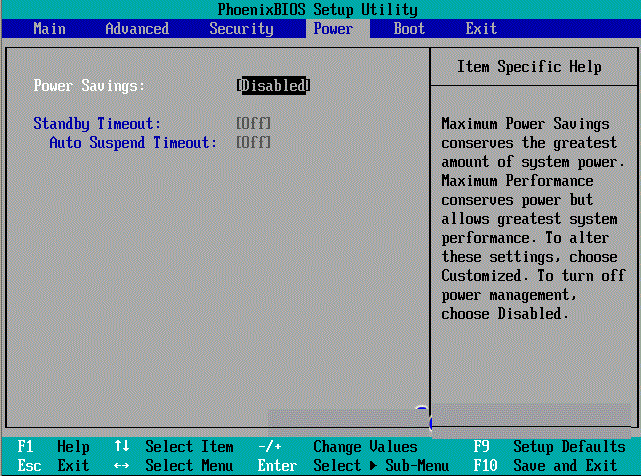Click F10 Save and Exit in footer

(x=550, y=466)
